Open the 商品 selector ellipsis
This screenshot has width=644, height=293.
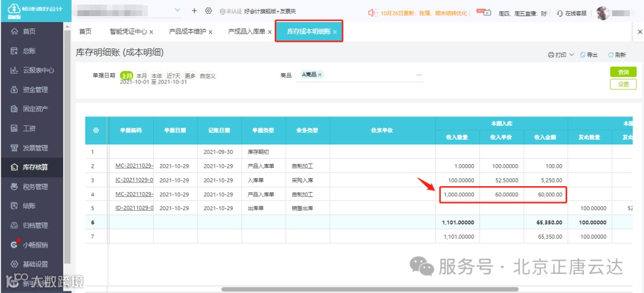point(419,75)
